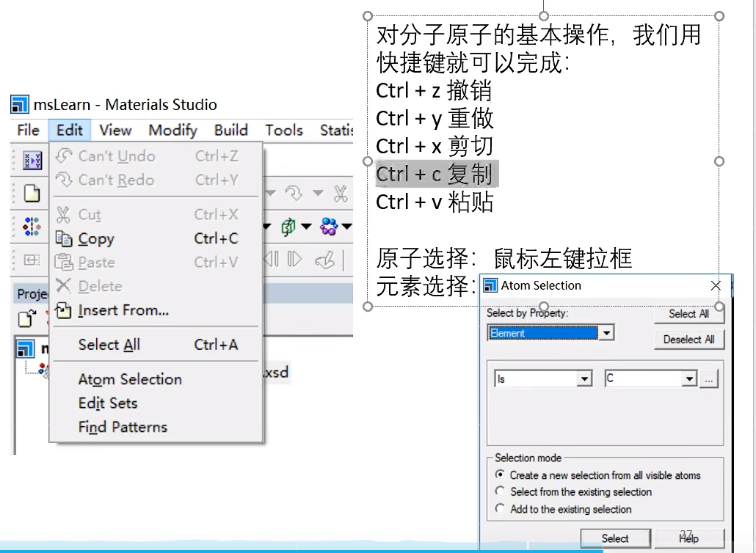Click the ball-and-stick molecule toolbar icon

[330, 227]
